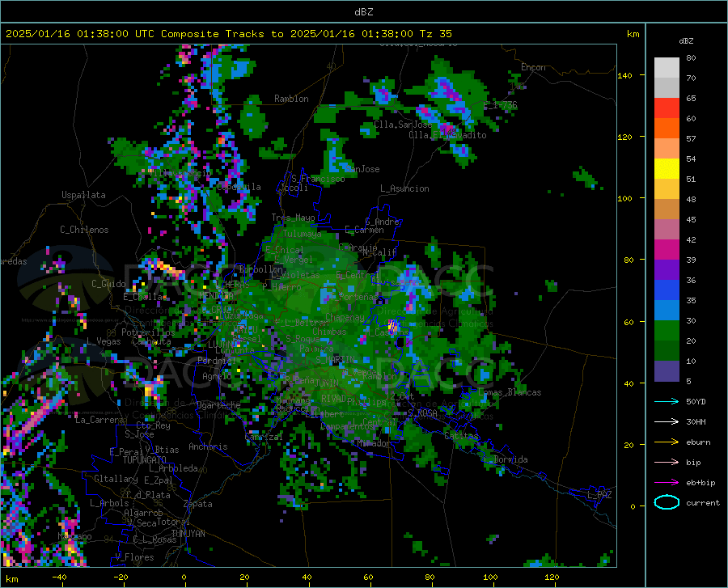Click the pink bip arrow legend icon
The height and width of the screenshot is (588, 728).
point(667,463)
